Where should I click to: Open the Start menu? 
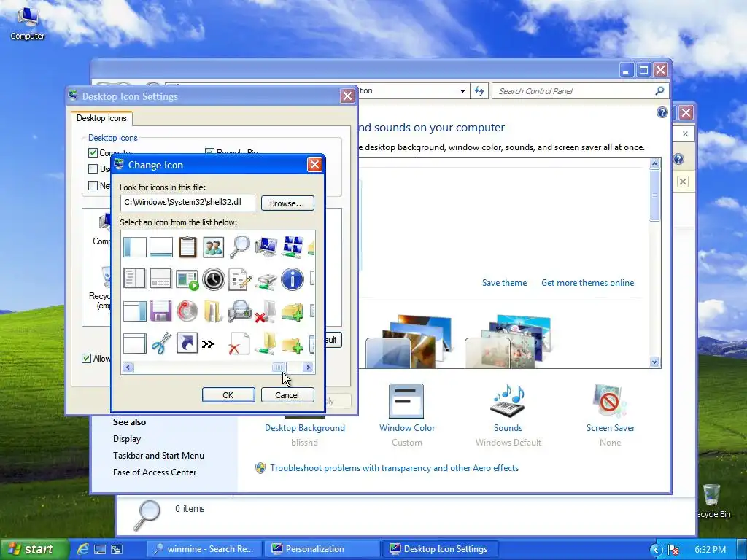[x=34, y=549]
